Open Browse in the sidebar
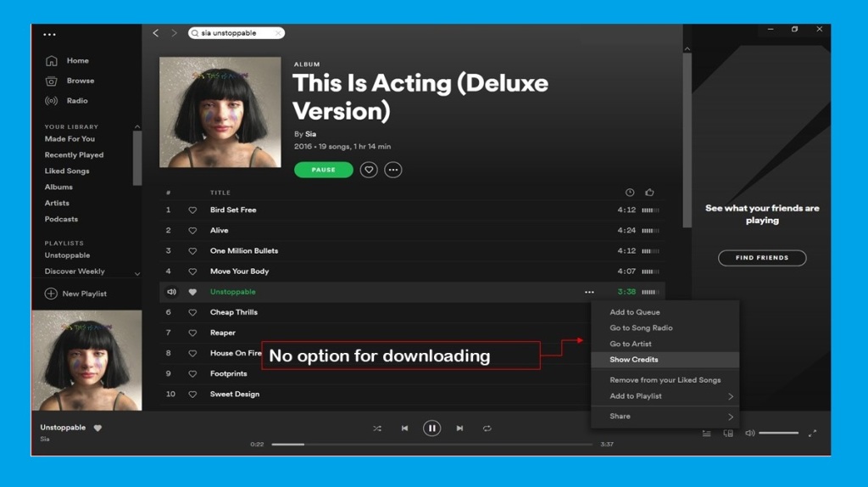The height and width of the screenshot is (487, 868). tap(81, 81)
